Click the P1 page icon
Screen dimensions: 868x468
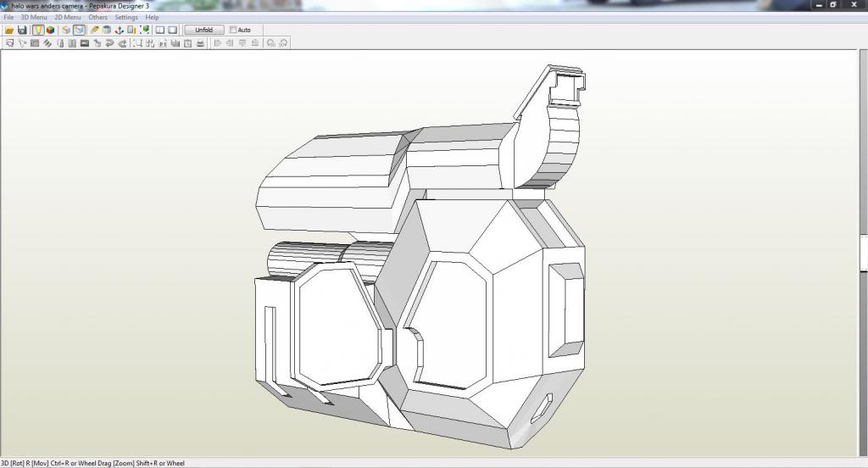coord(163,43)
